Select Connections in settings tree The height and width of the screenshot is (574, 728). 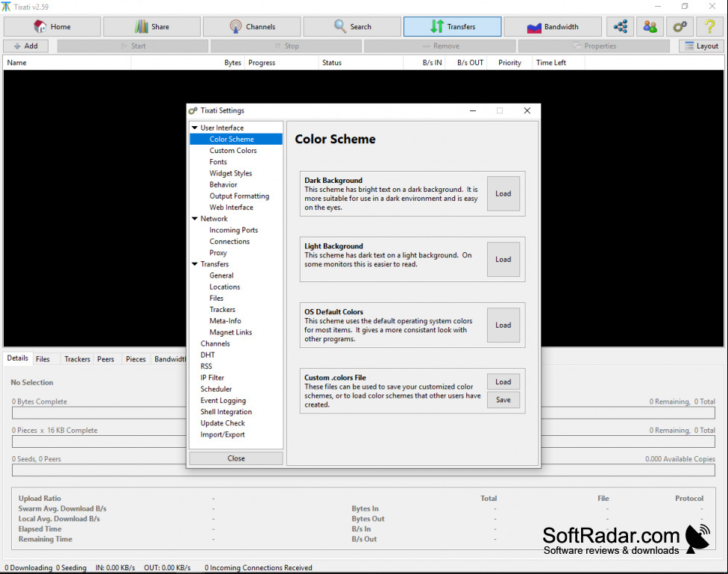click(229, 241)
